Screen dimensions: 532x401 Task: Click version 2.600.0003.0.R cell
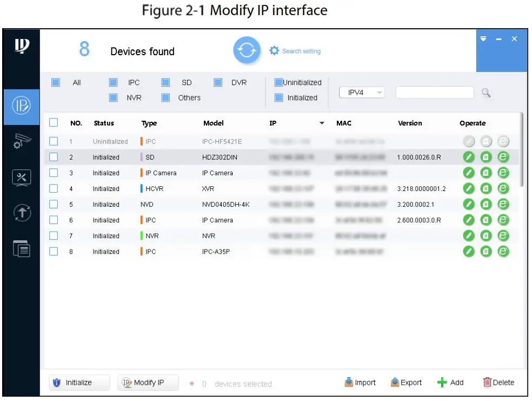(x=419, y=220)
